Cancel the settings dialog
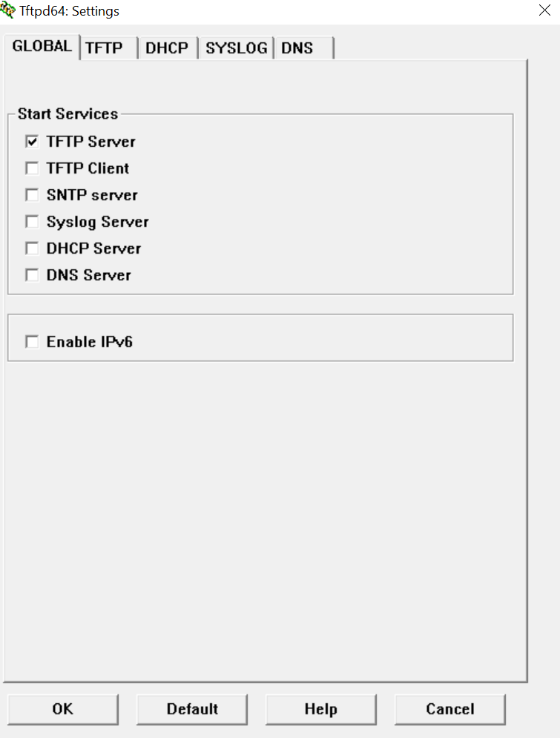The height and width of the screenshot is (738, 560). pyautogui.click(x=449, y=709)
